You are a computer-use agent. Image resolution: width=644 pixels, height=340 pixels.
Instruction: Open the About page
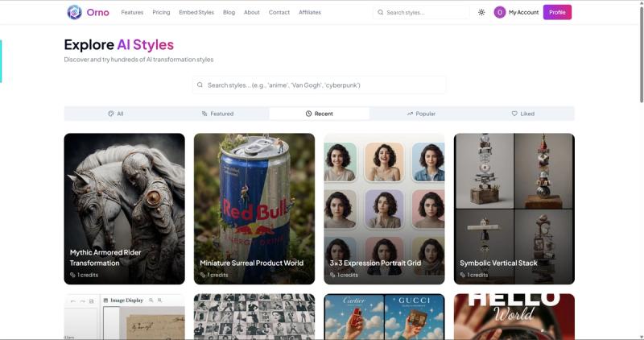(x=252, y=12)
